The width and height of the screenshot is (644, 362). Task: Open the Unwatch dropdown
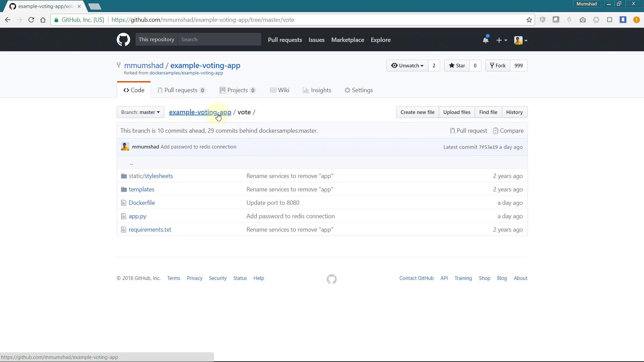point(407,66)
